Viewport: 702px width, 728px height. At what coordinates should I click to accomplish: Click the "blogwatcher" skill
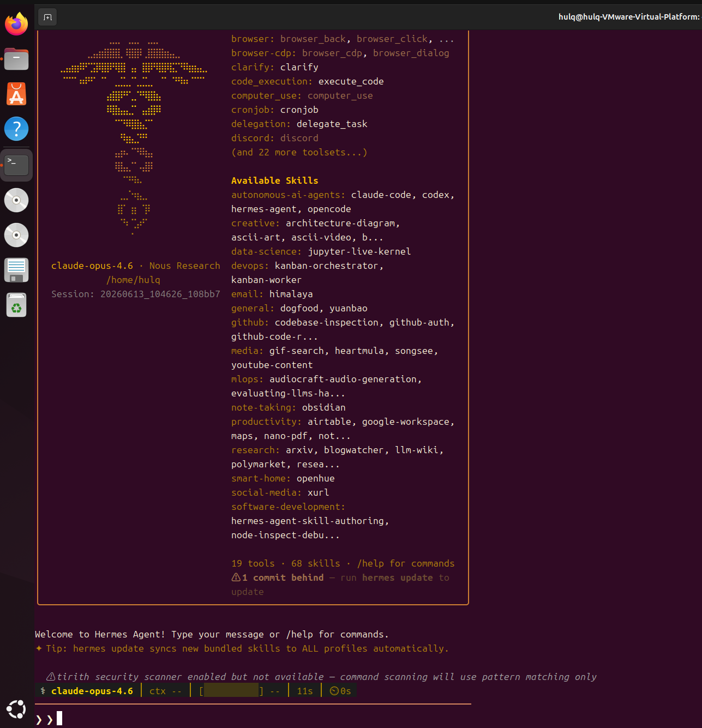[x=354, y=450]
